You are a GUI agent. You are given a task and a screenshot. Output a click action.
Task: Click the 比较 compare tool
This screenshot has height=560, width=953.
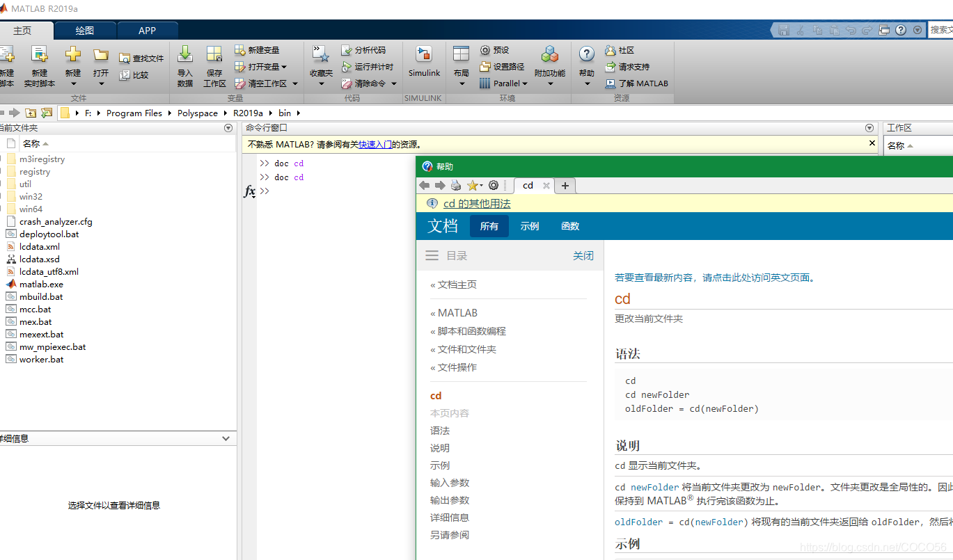[134, 75]
